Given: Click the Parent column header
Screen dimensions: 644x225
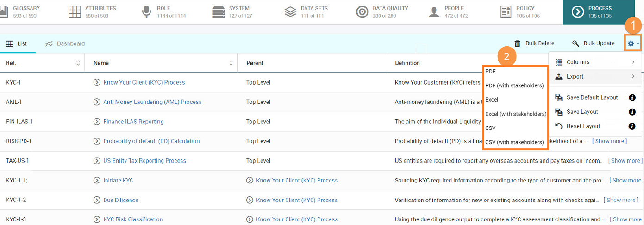Looking at the screenshot, I should [255, 63].
